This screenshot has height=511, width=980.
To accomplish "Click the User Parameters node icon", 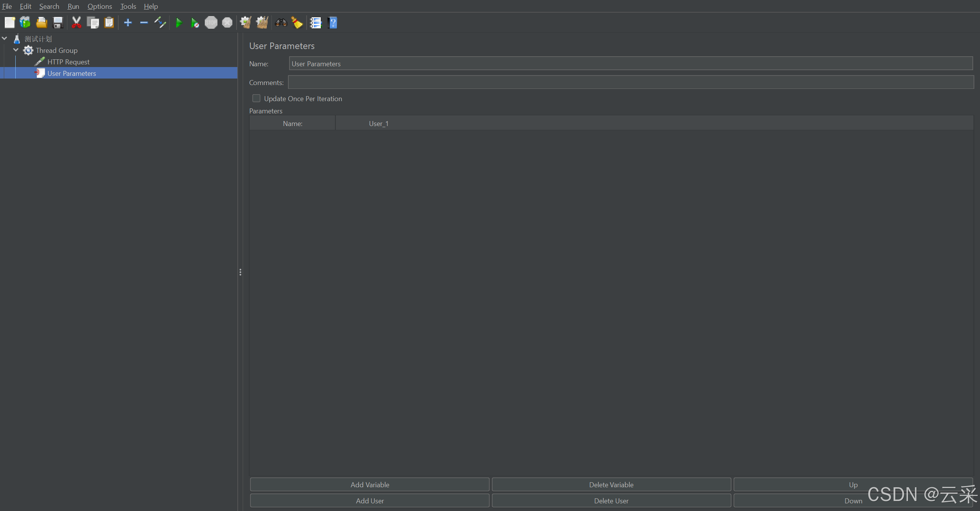I will coord(40,73).
